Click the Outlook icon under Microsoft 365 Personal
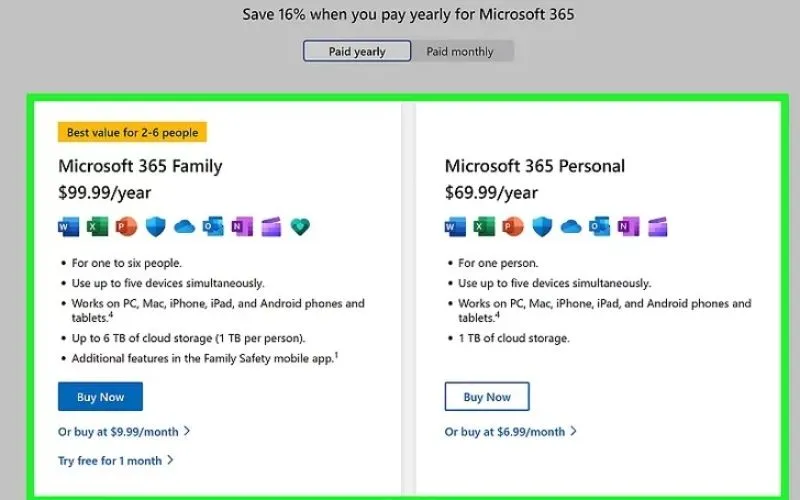This screenshot has height=500, width=800. pyautogui.click(x=599, y=227)
